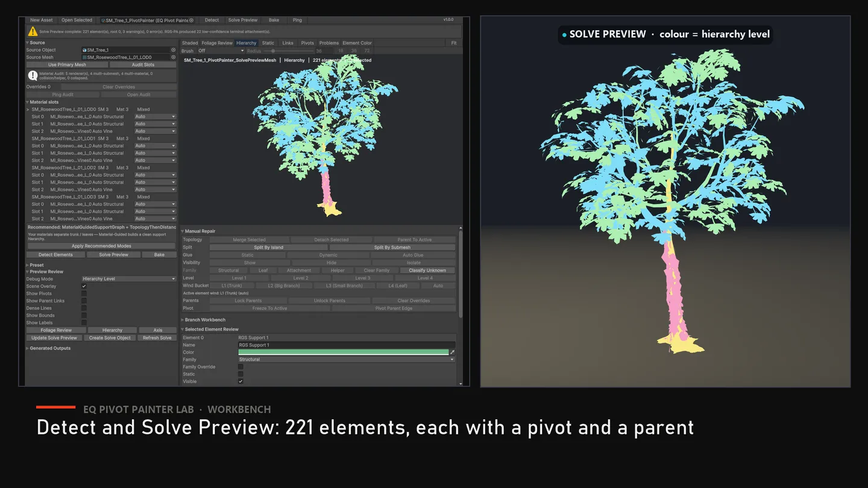
Task: Switch to the Links view tab
Action: (288, 43)
